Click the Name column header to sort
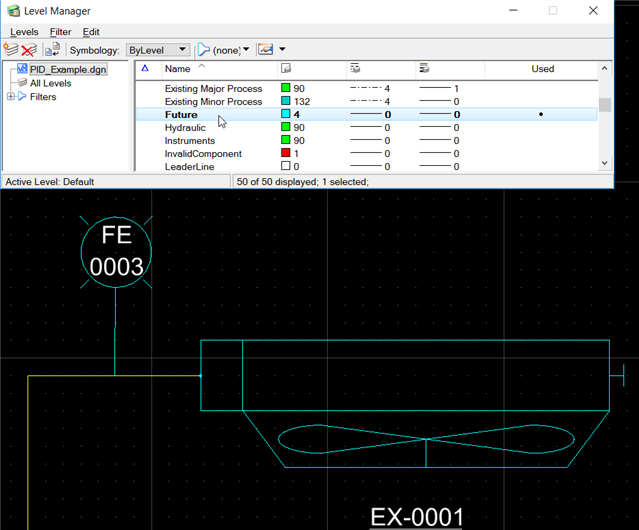The height and width of the screenshot is (530, 639). click(177, 69)
